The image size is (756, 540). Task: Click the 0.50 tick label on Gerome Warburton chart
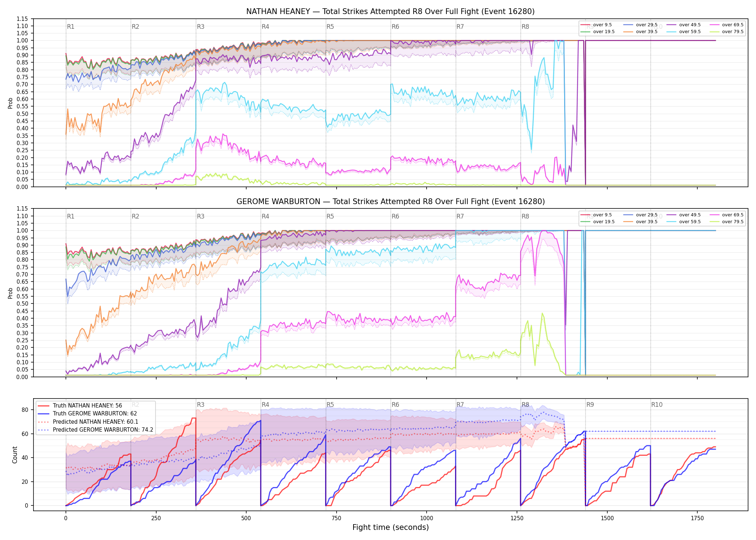(22, 303)
